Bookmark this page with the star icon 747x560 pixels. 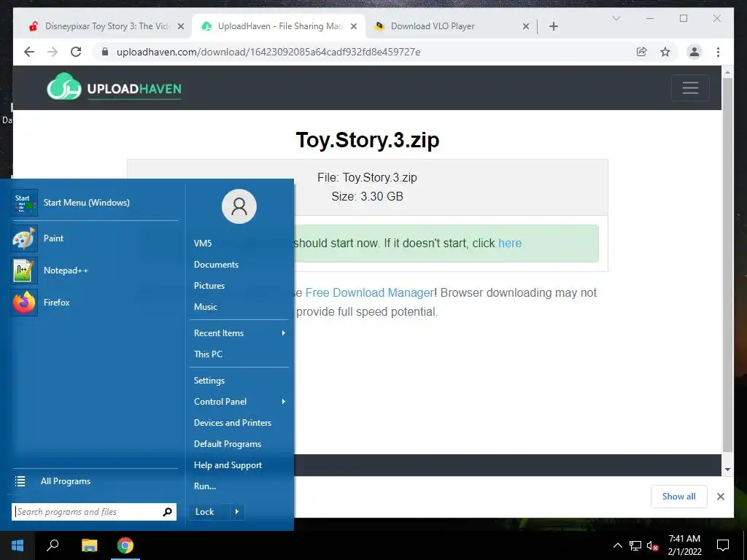coord(665,52)
